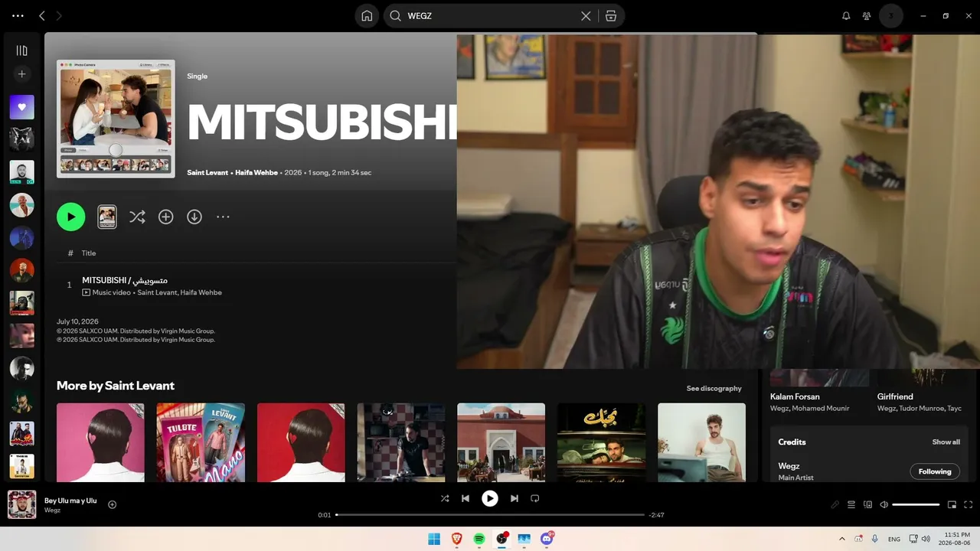The width and height of the screenshot is (980, 551).
Task: Open Connect to a device
Action: pos(867,504)
